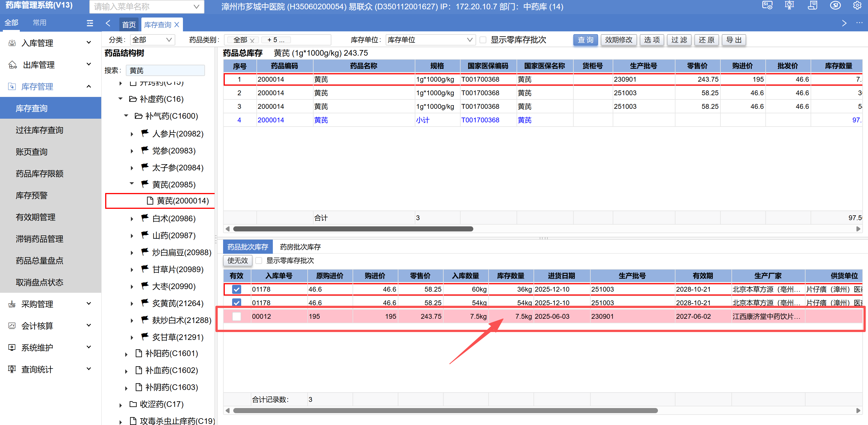Click the 导出 button
Image resolution: width=868 pixels, height=425 pixels.
coord(733,40)
